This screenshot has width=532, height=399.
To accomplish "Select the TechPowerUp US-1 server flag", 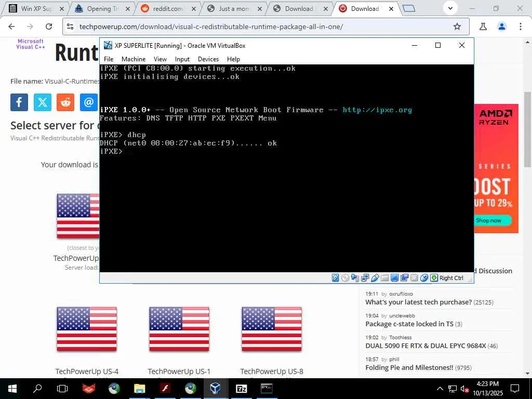I will [179, 329].
